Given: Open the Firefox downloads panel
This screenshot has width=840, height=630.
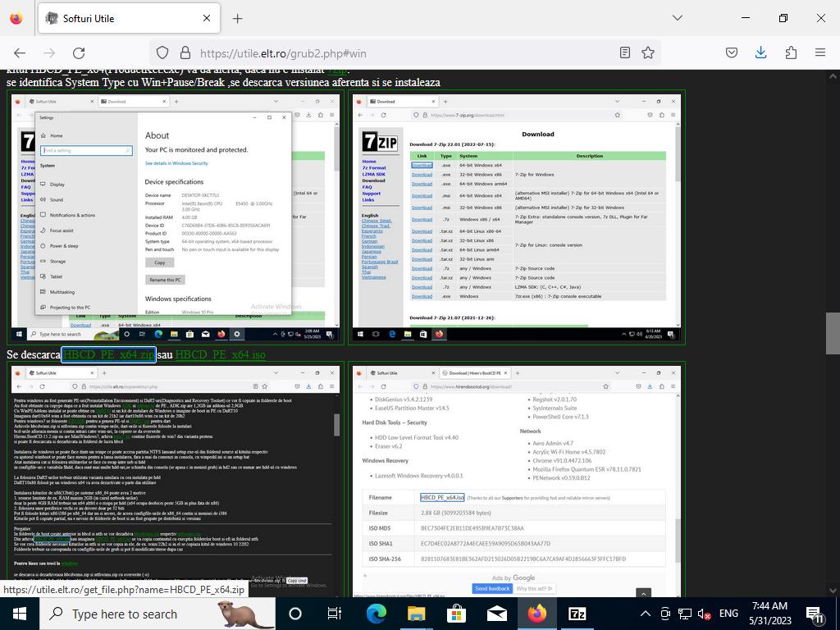Looking at the screenshot, I should [x=760, y=52].
